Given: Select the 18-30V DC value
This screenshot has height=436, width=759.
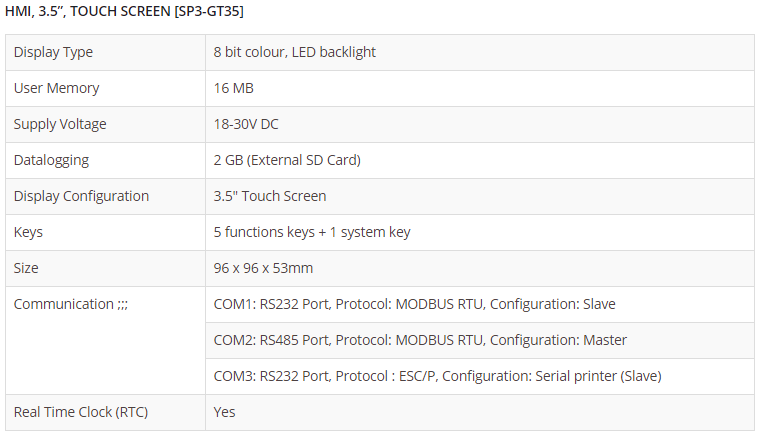Looking at the screenshot, I should click(245, 124).
